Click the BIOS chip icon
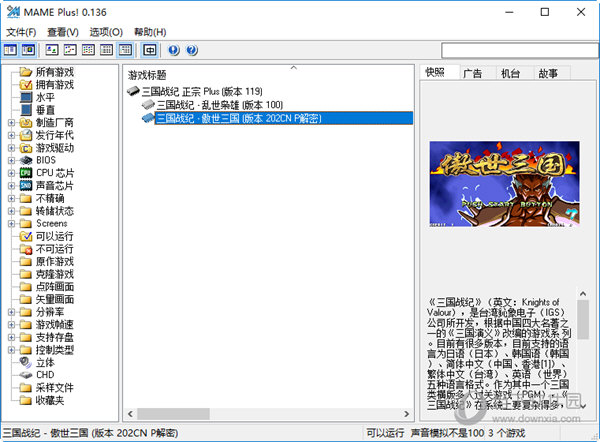 (x=26, y=160)
